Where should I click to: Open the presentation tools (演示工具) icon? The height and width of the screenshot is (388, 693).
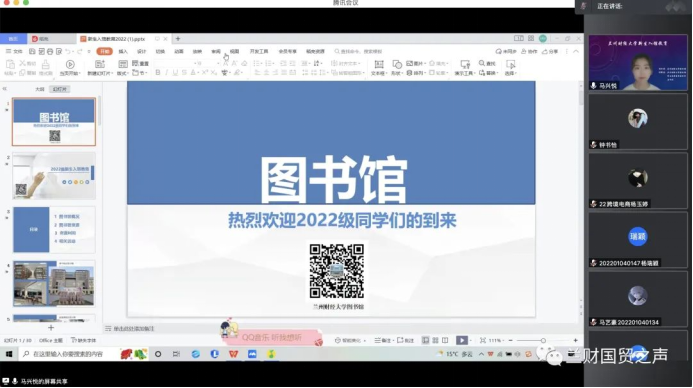click(465, 65)
